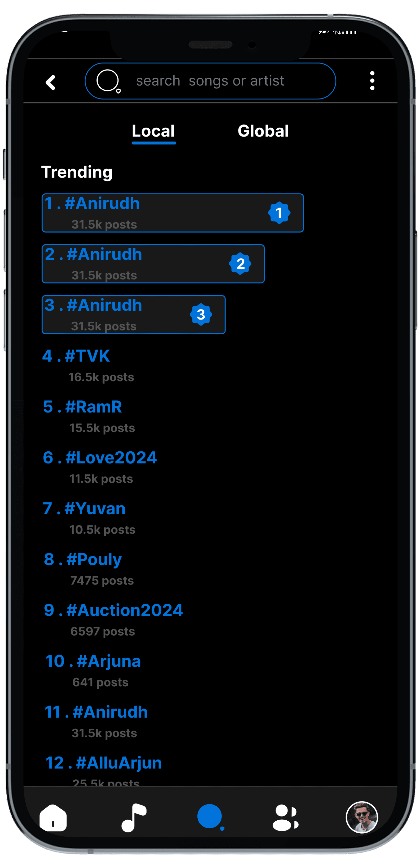Open the profile avatar picture
Image resolution: width=420 pixels, height=868 pixels.
pos(362,817)
